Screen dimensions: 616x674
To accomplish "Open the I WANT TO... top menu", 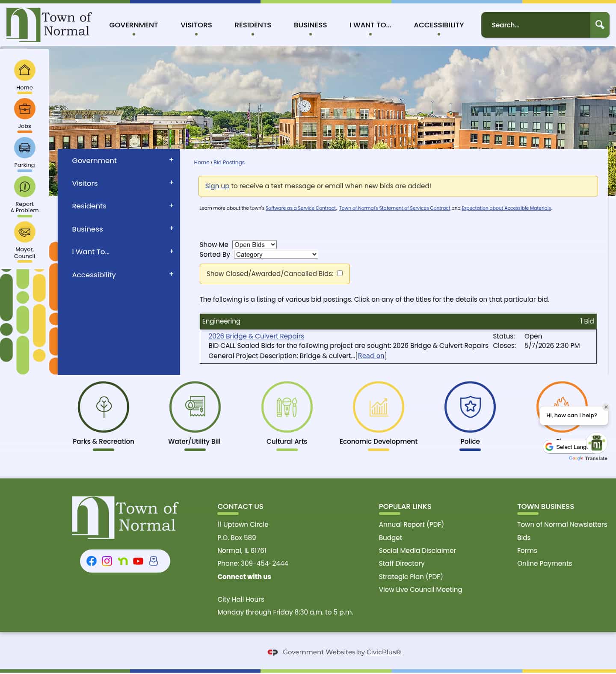I will 370,25.
